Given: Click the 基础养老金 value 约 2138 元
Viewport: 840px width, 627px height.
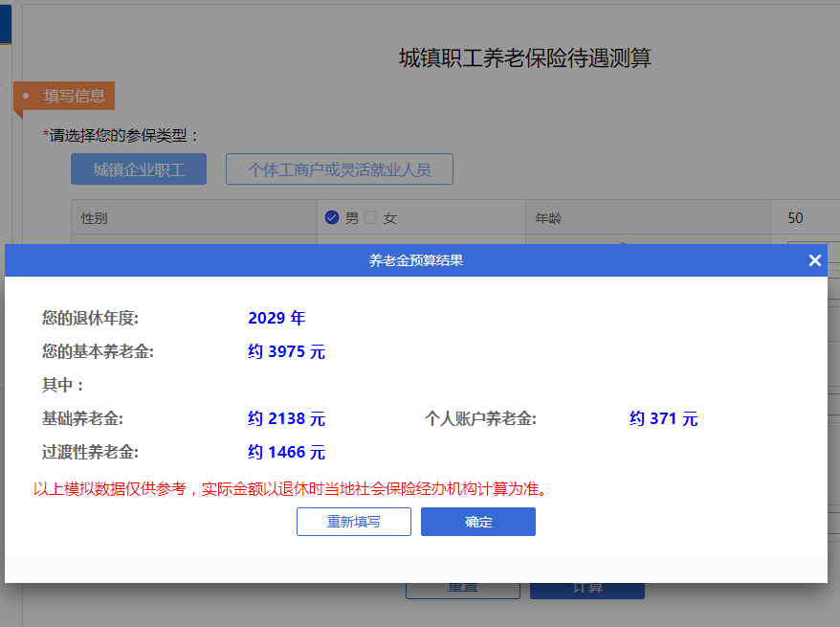Looking at the screenshot, I should [x=286, y=419].
